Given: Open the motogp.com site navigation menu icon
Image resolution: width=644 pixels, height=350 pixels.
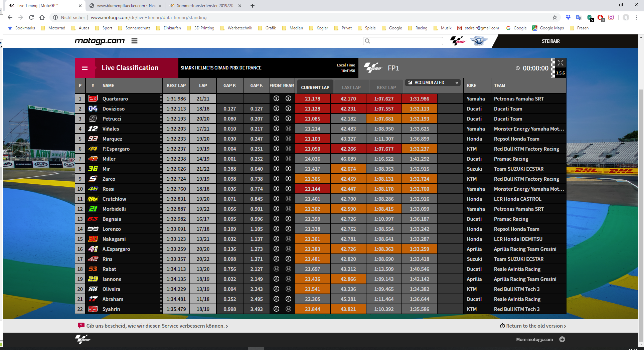Looking at the screenshot, I should [134, 41].
